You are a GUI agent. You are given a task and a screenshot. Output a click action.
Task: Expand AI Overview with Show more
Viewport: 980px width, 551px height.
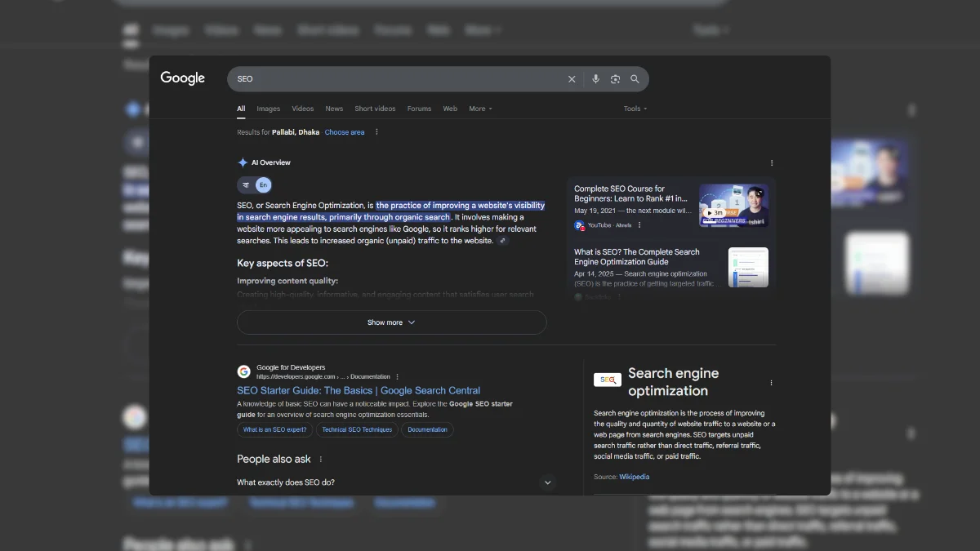tap(391, 322)
